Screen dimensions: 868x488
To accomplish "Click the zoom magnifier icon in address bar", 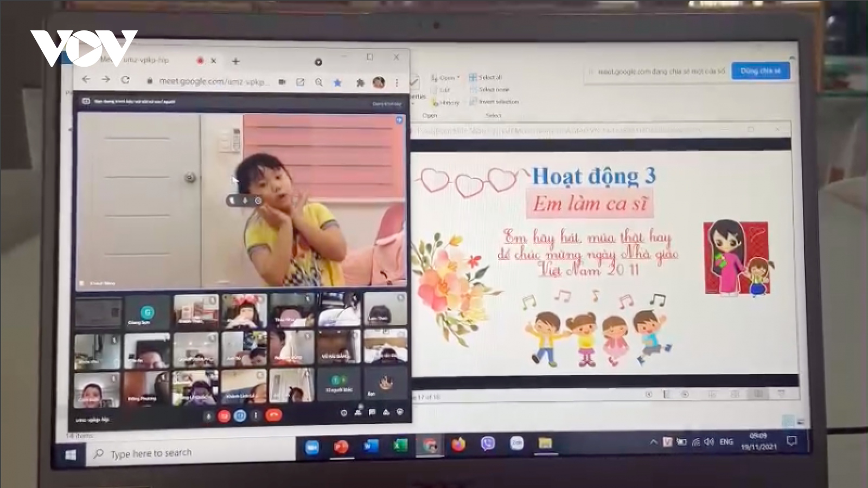I will 318,82.
